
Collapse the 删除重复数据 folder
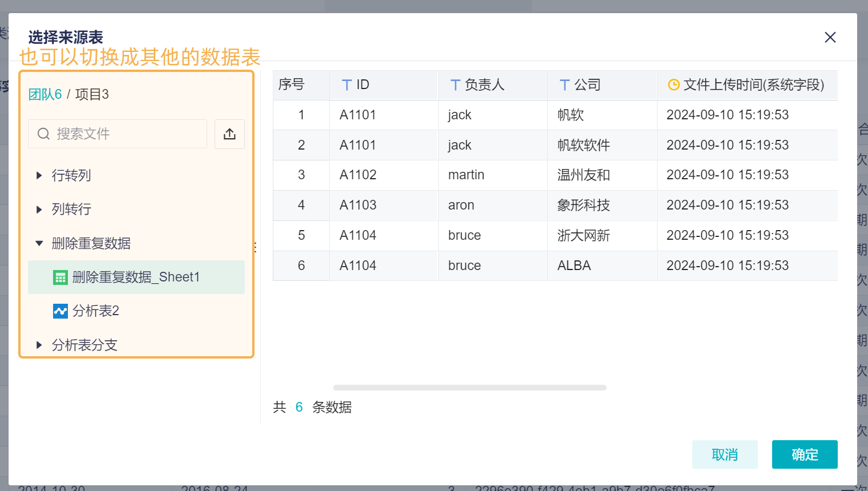pyautogui.click(x=39, y=243)
